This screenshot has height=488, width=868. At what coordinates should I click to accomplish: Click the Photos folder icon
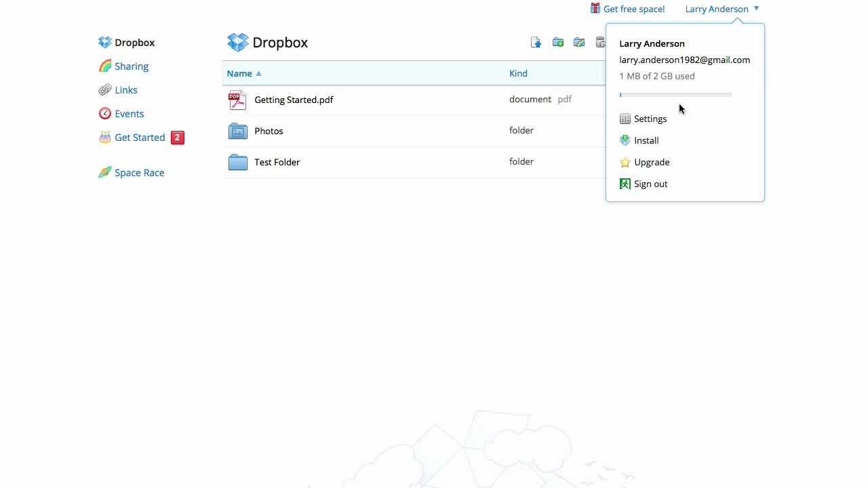[237, 131]
